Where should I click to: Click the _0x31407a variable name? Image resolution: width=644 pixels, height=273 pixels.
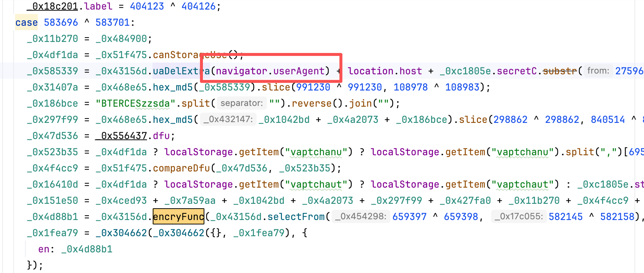(x=52, y=87)
